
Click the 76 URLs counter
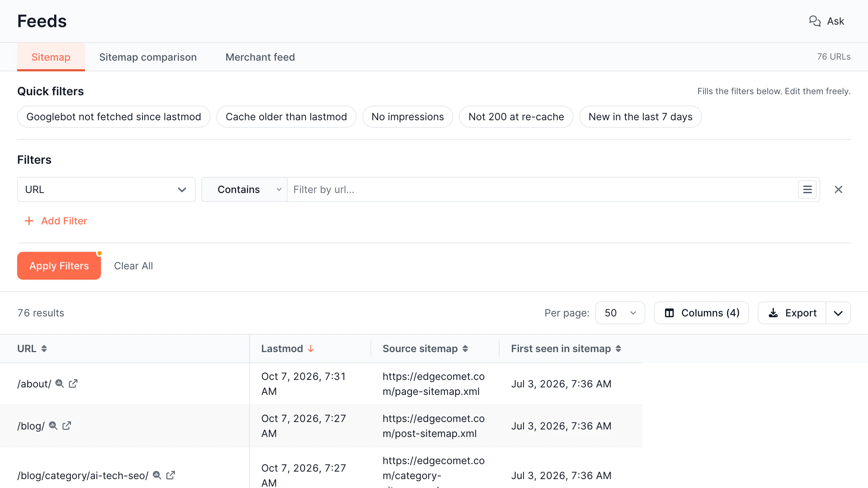(x=834, y=57)
